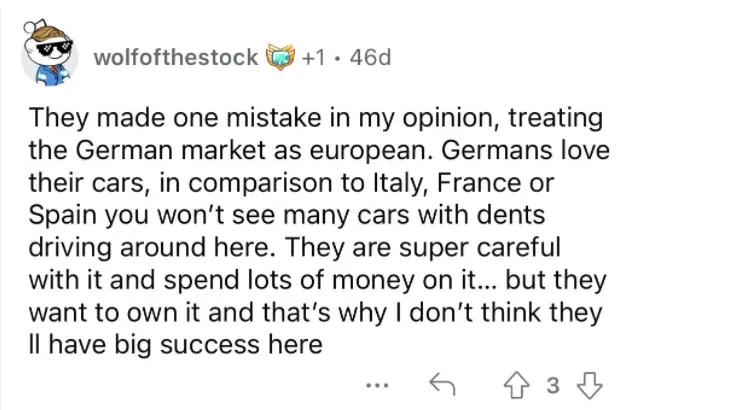
Task: Open the wolfofthestock user profile link
Action: pos(175,57)
